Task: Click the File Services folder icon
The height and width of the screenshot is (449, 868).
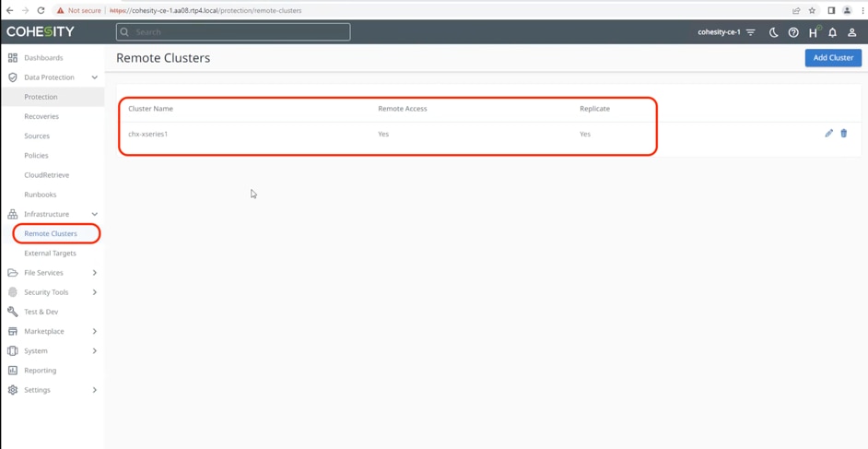Action: pyautogui.click(x=13, y=273)
